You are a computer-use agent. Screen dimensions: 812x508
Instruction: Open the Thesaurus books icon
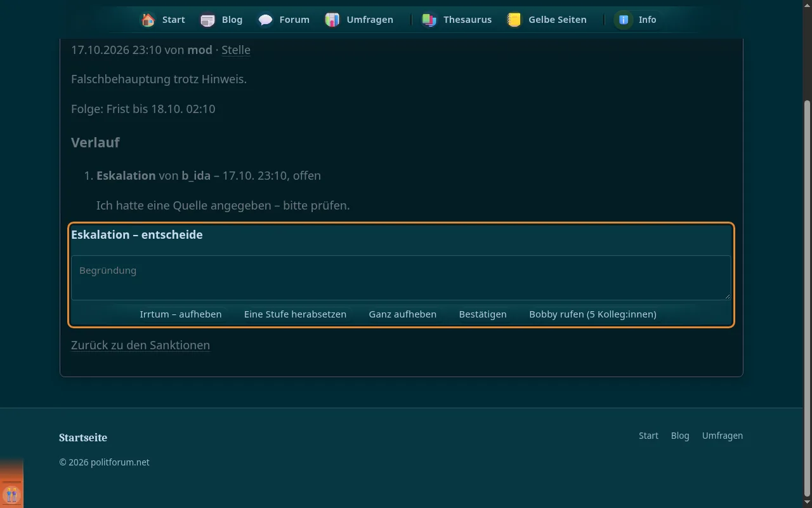coord(429,20)
